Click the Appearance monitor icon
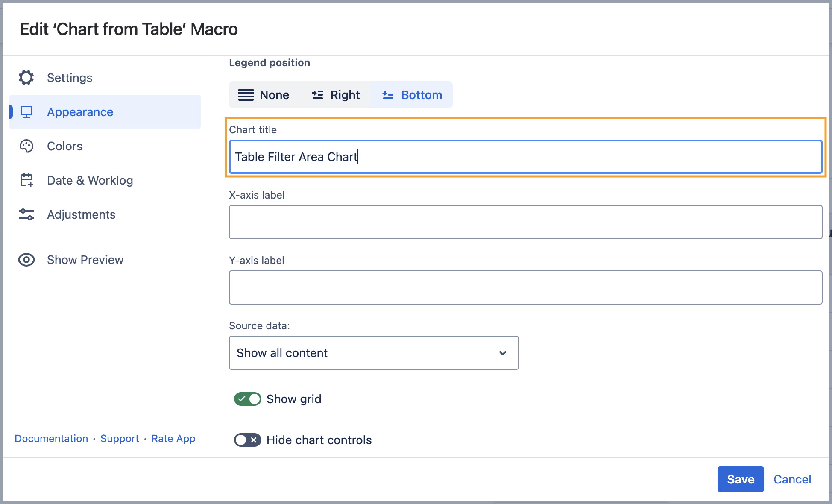The width and height of the screenshot is (832, 504). [26, 112]
